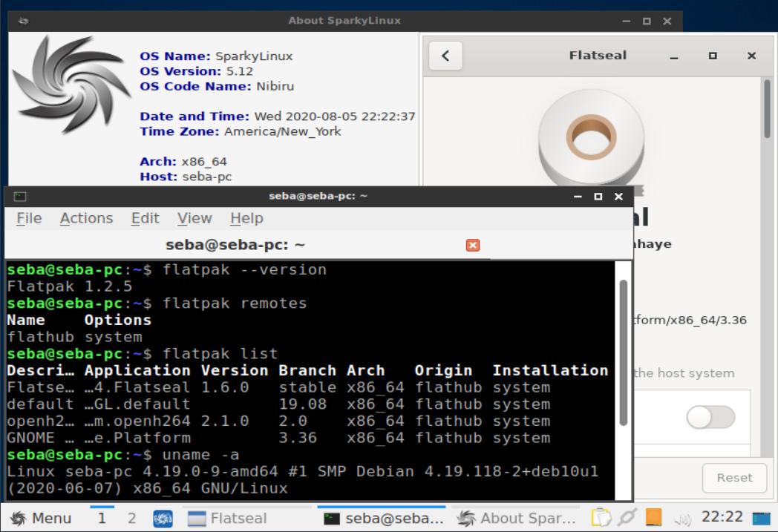This screenshot has width=778, height=532.
Task: Click the network disconnected tray icon
Action: pyautogui.click(x=627, y=518)
